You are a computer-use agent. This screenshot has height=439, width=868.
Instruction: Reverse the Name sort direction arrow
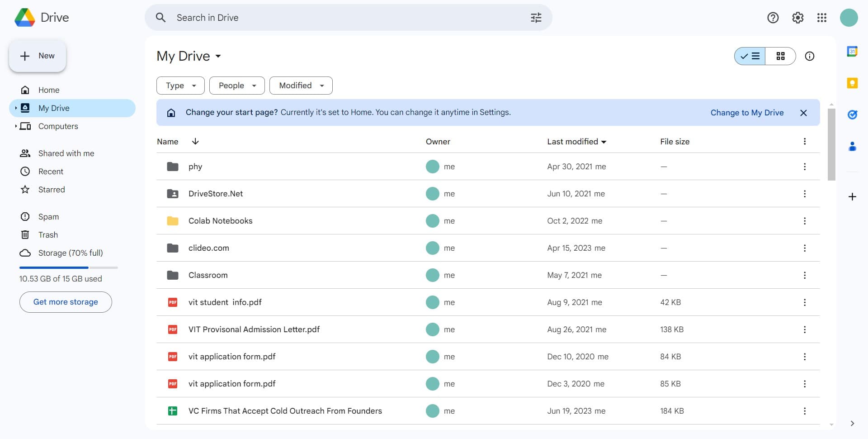click(195, 142)
